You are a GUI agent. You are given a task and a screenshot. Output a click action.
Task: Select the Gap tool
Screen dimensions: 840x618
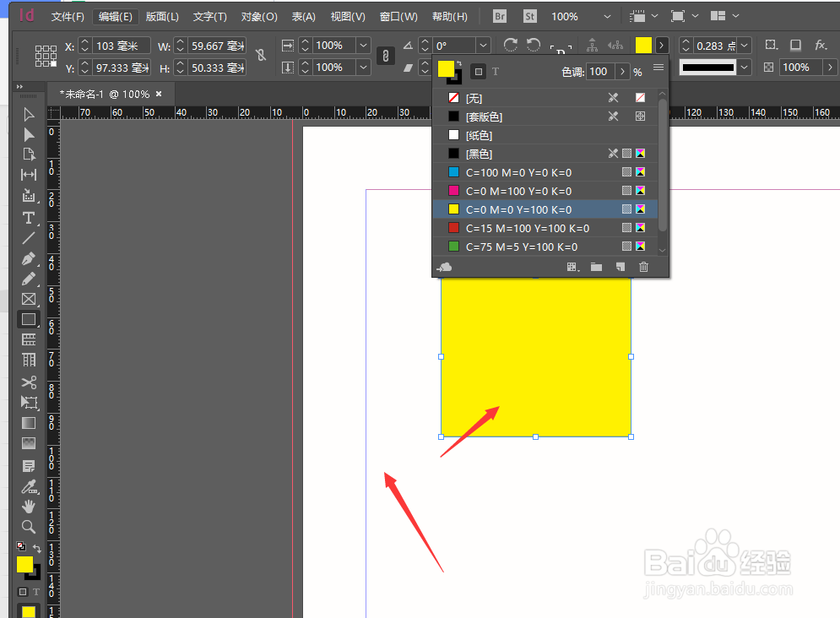pos(29,175)
